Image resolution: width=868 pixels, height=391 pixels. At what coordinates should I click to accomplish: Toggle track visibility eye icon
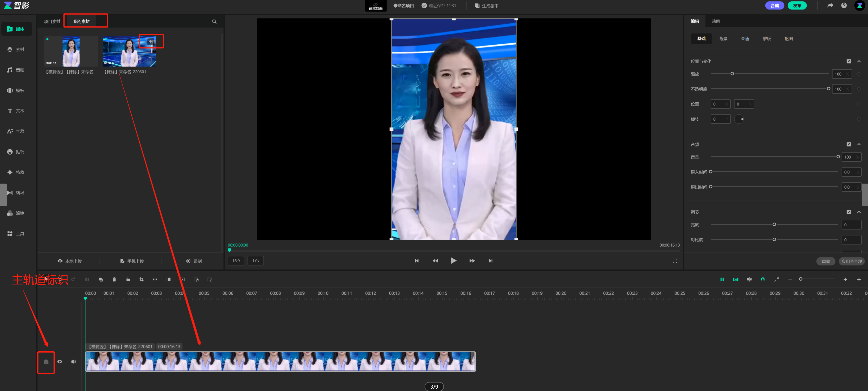(60, 362)
